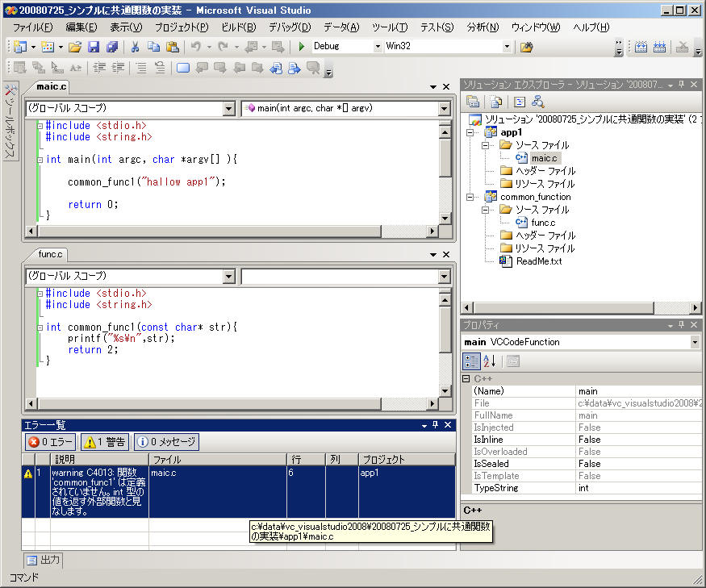Click the Save All icon
Image resolution: width=706 pixels, height=588 pixels.
[111, 47]
